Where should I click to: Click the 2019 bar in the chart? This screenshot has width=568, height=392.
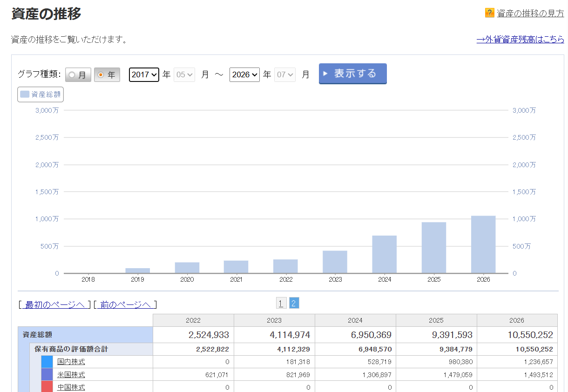click(x=138, y=270)
